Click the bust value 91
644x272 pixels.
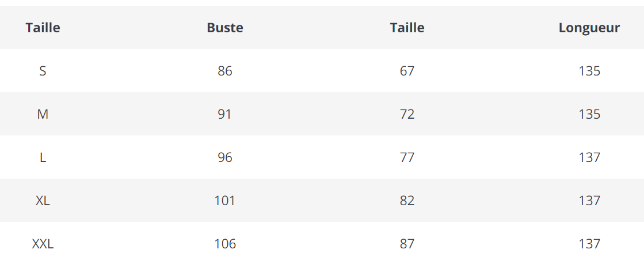click(x=225, y=114)
